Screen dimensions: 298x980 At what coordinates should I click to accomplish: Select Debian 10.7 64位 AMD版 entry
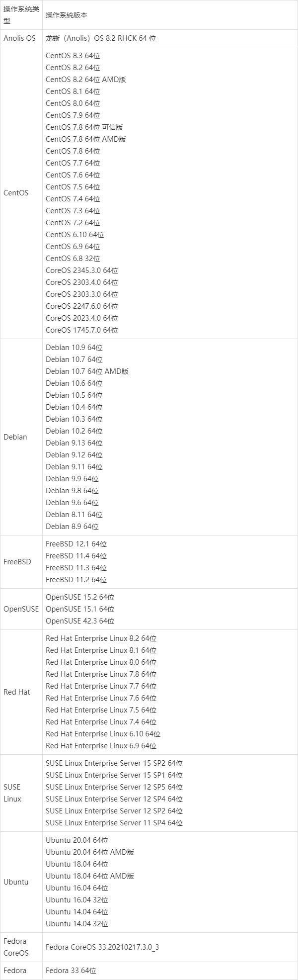87,371
